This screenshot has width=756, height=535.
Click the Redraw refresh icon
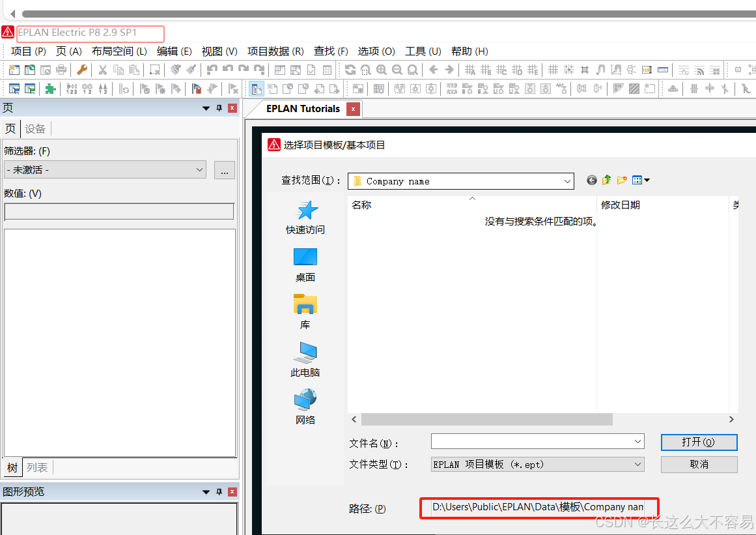350,70
